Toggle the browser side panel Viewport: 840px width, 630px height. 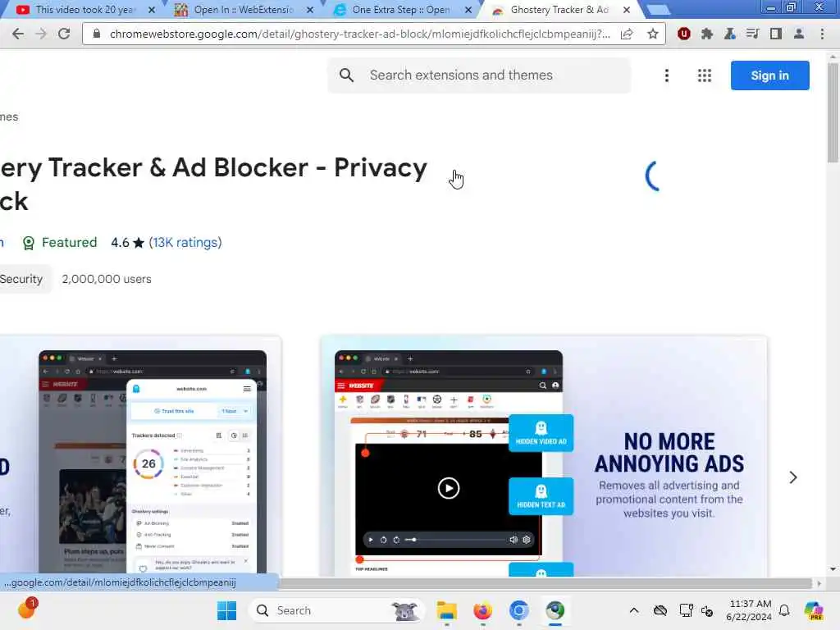pos(776,34)
